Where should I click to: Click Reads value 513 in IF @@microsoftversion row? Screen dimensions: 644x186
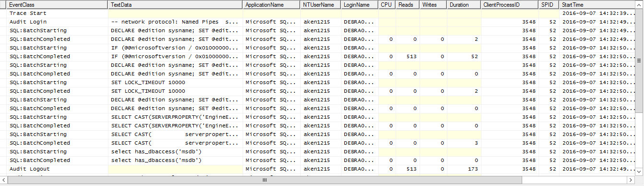(412, 56)
